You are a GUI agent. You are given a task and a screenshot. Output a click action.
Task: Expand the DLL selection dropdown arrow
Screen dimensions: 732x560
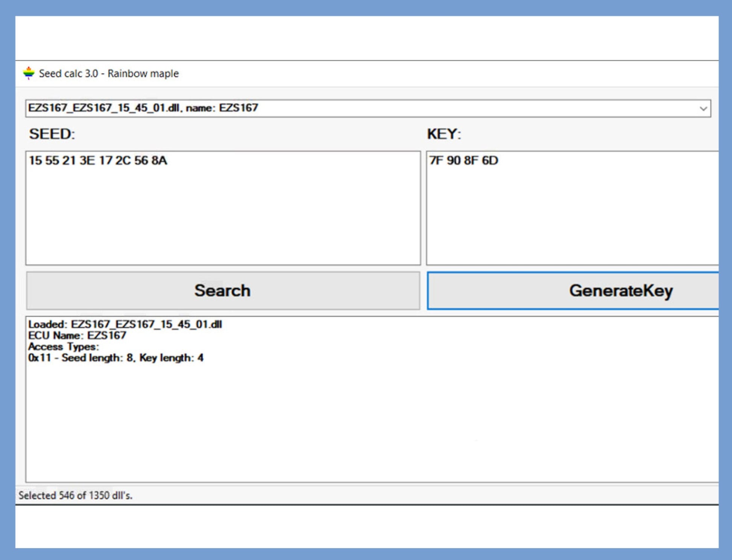(703, 109)
